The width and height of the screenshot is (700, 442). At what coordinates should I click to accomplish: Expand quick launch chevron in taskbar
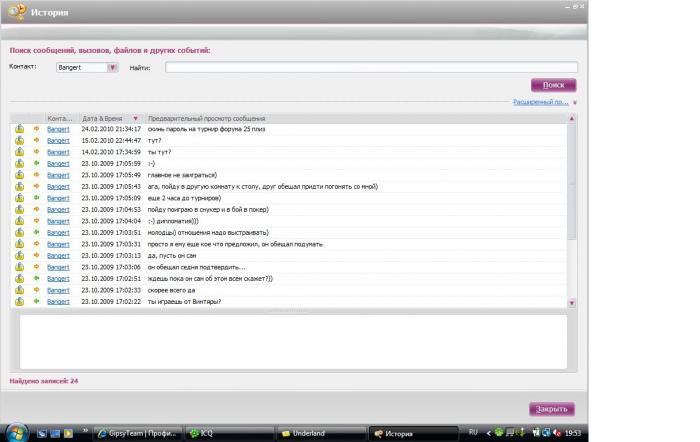[85, 431]
